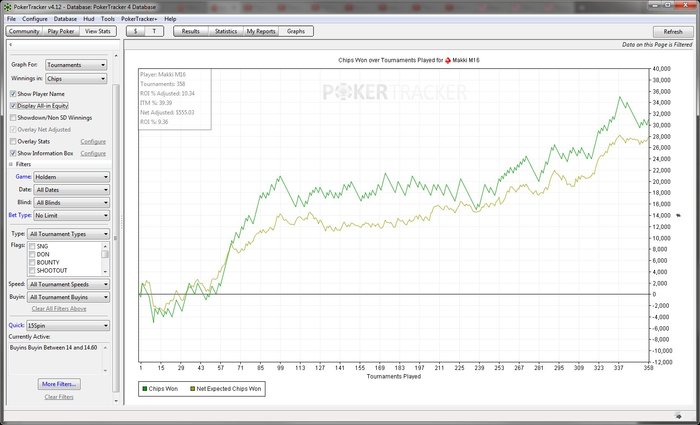The height and width of the screenshot is (425, 700).
Task: Click Clear All Filters Above link
Action: pos(59,309)
